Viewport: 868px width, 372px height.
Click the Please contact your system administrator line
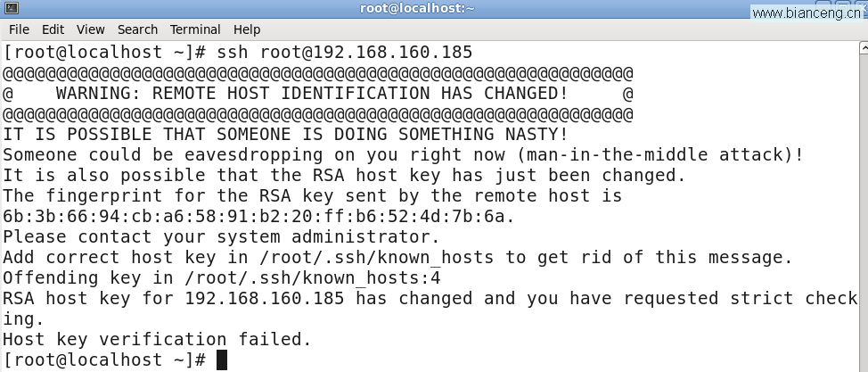221,237
